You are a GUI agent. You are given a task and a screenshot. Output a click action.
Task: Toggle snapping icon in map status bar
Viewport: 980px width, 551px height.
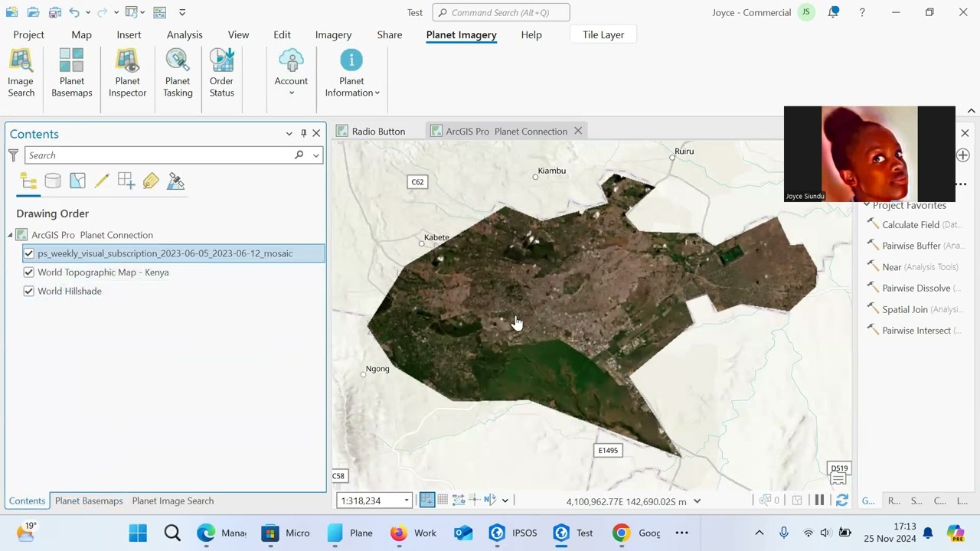pos(427,500)
